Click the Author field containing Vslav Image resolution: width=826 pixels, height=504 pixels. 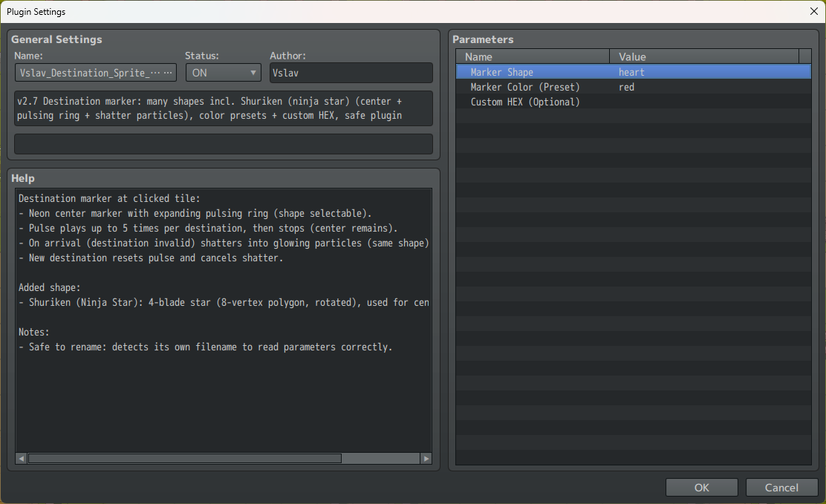point(351,73)
